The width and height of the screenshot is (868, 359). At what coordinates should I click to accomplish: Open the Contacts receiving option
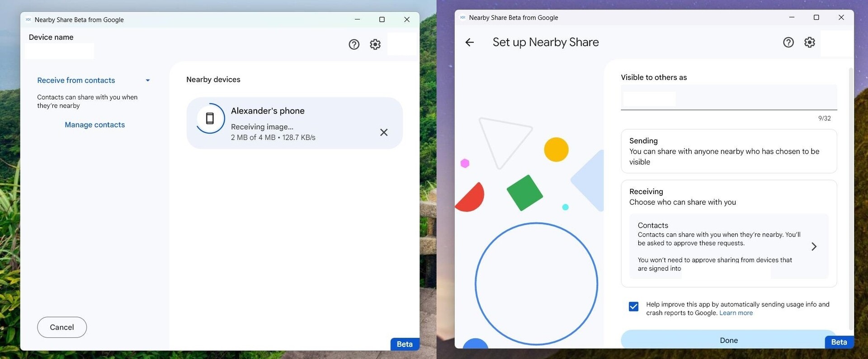point(729,246)
